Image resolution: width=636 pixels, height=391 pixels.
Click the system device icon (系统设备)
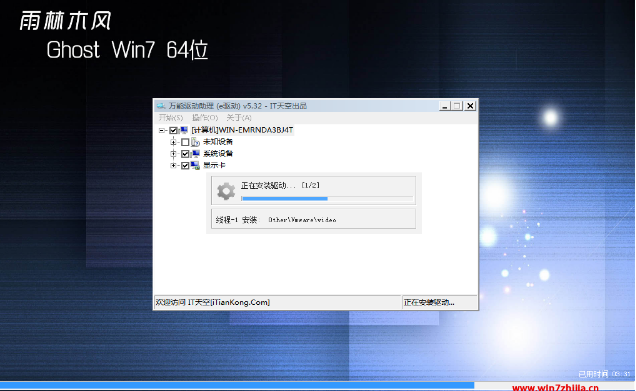[196, 154]
